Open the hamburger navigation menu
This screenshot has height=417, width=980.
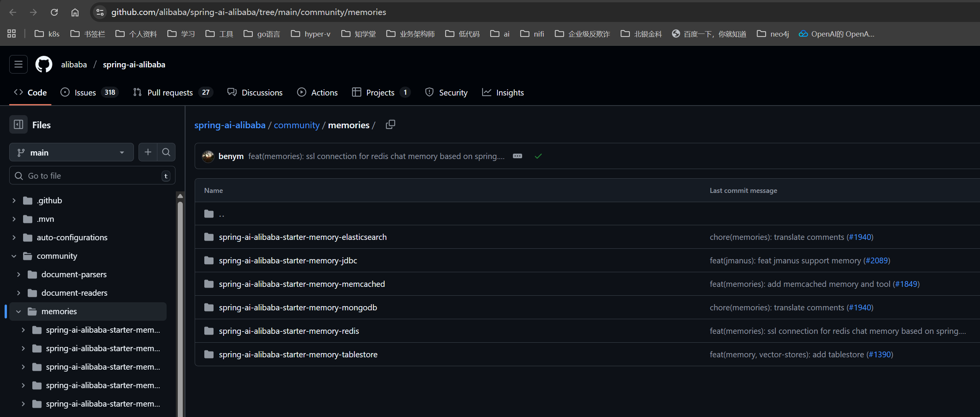point(18,64)
